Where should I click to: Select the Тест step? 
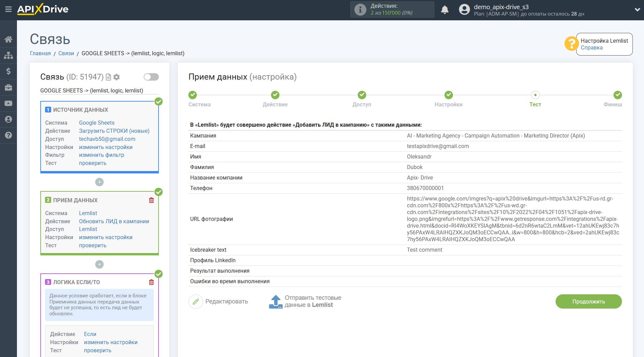click(x=535, y=95)
